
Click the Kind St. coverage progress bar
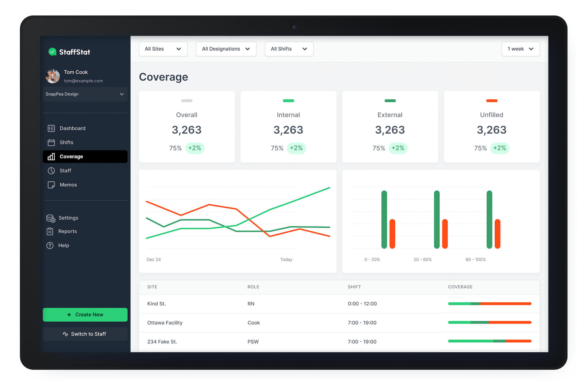pyautogui.click(x=489, y=304)
